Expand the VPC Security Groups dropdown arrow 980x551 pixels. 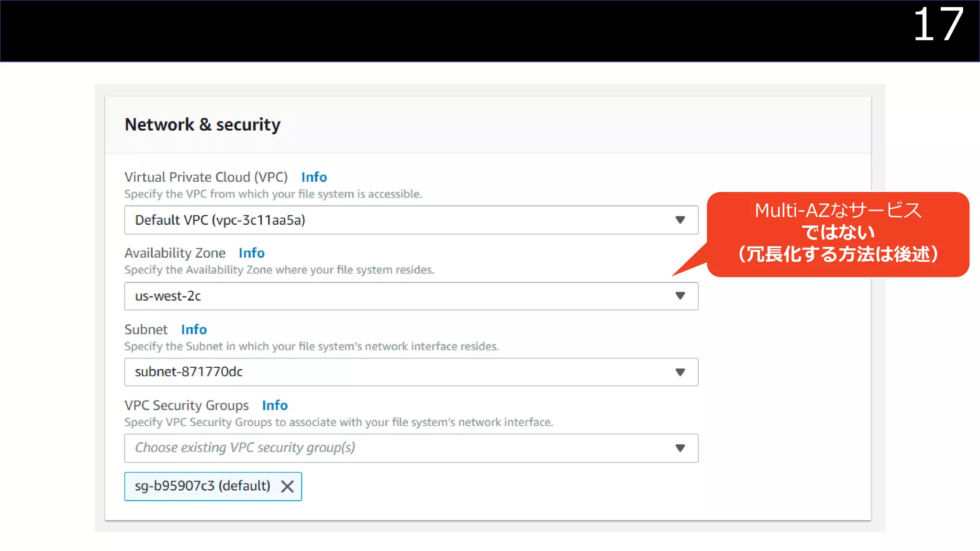[x=680, y=448]
